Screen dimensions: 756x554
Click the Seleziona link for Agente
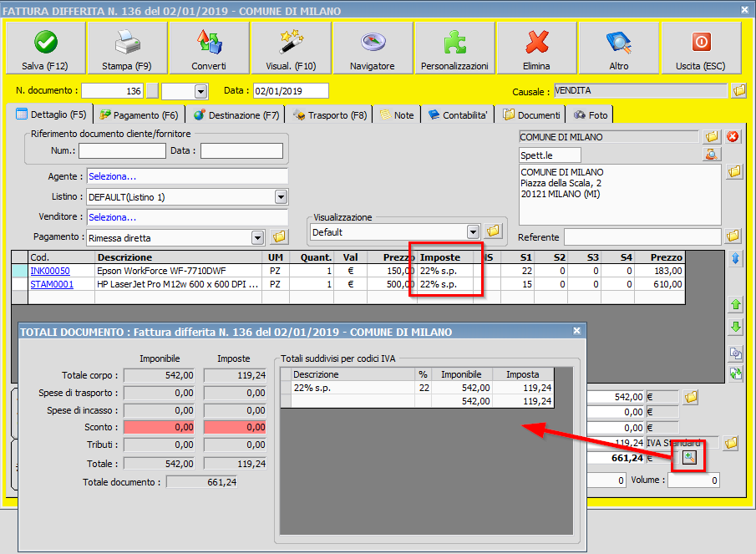112,176
